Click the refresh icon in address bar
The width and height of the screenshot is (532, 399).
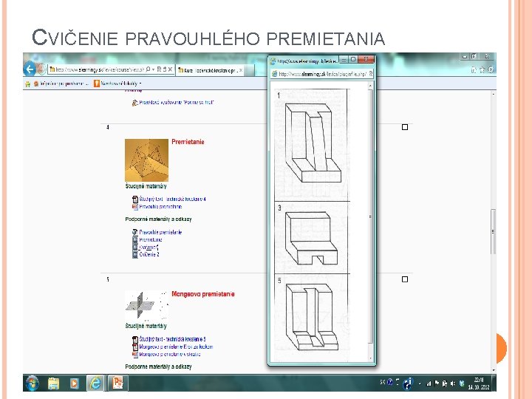coord(165,69)
